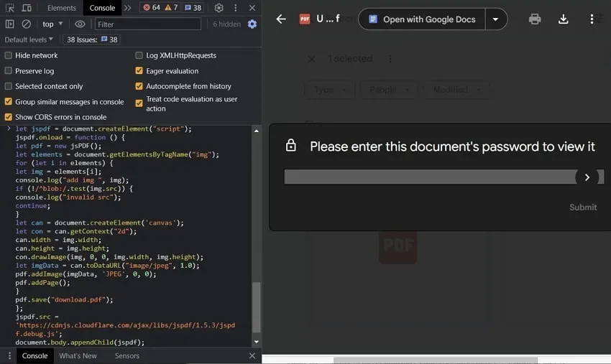Close the bottom drawer
The image size is (611, 364).
252,356
